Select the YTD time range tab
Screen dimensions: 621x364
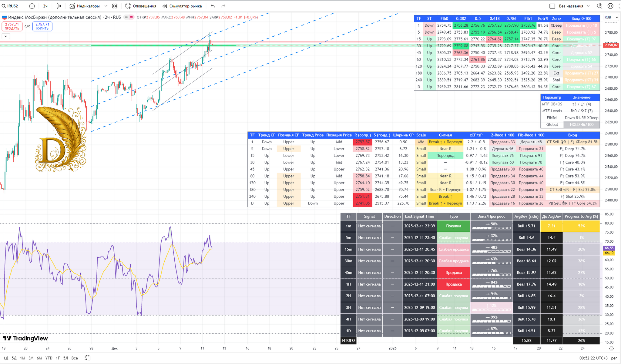click(49, 358)
